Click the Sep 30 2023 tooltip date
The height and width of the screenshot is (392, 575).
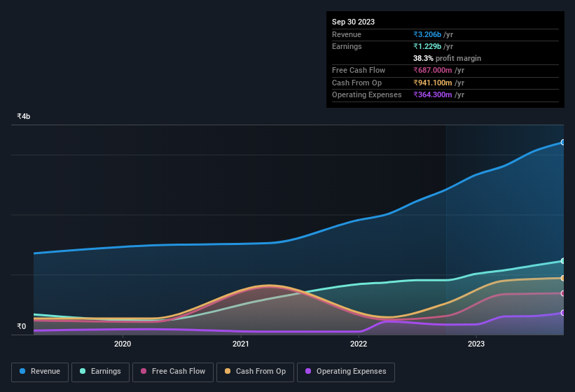(353, 22)
